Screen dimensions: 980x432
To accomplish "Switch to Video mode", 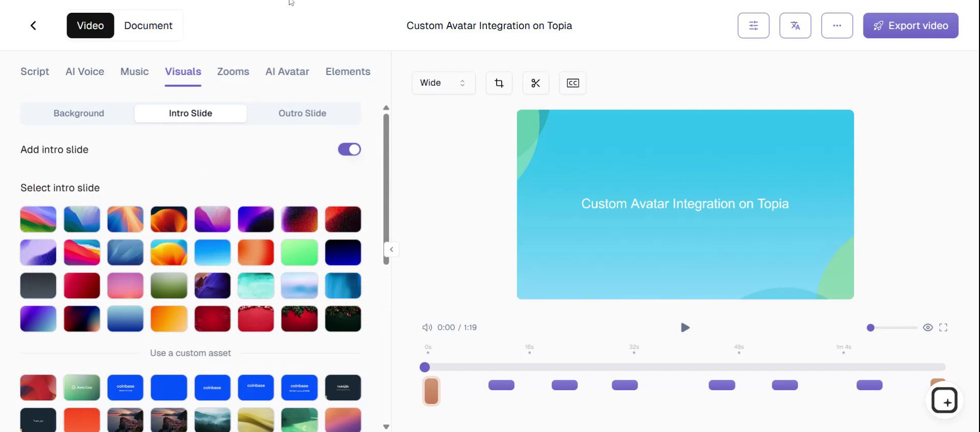I will click(90, 26).
